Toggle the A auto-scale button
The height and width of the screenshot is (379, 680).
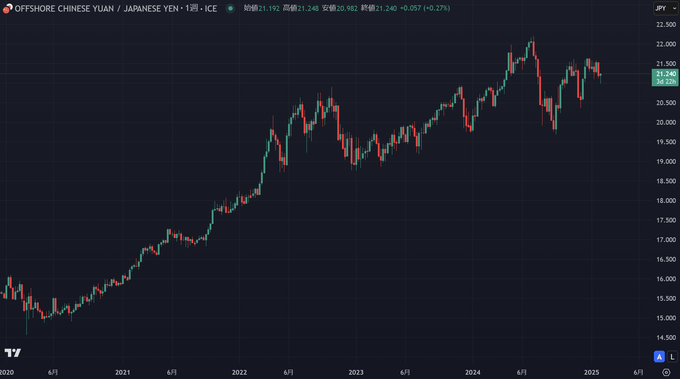pos(659,356)
